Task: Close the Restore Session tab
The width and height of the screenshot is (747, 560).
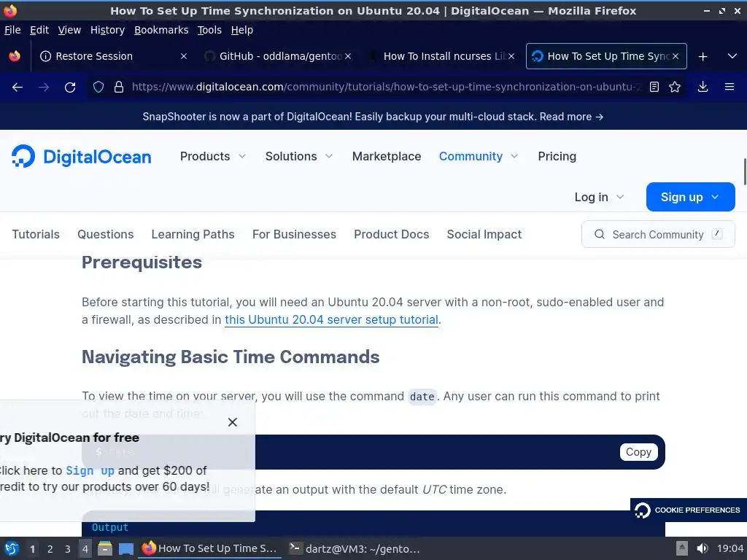Action: [x=183, y=56]
